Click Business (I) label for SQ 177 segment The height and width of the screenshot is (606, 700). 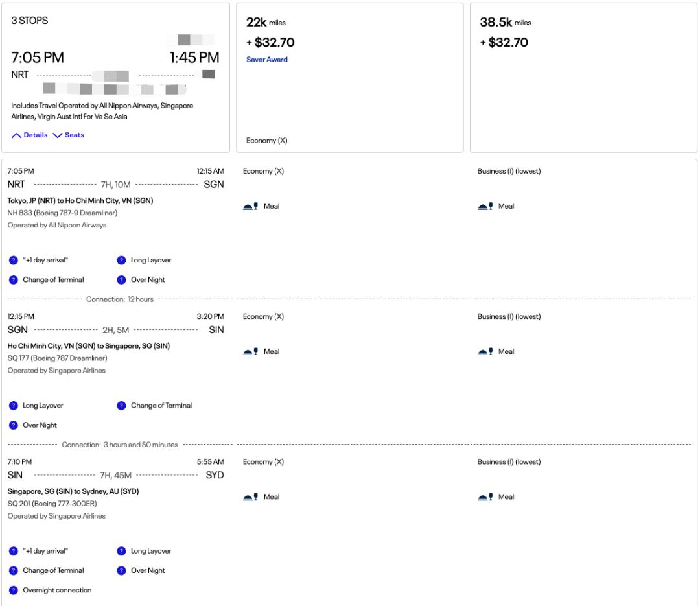(509, 317)
